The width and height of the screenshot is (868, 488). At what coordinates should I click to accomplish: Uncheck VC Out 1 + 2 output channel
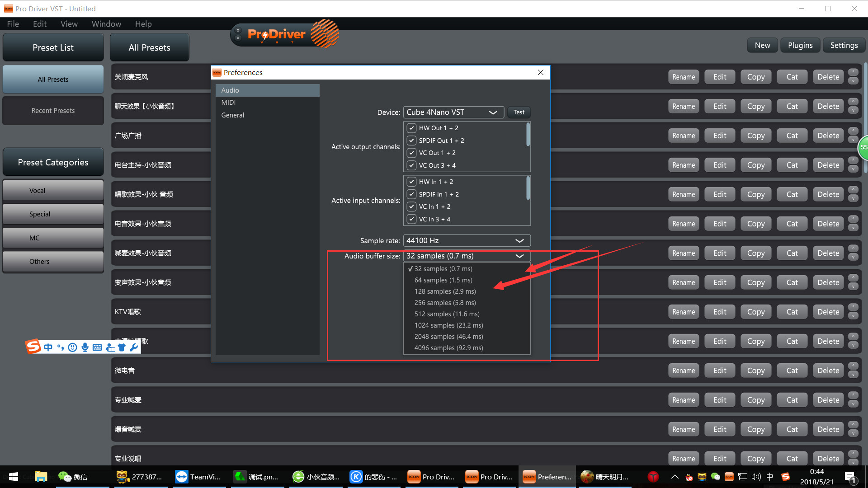[x=411, y=153]
